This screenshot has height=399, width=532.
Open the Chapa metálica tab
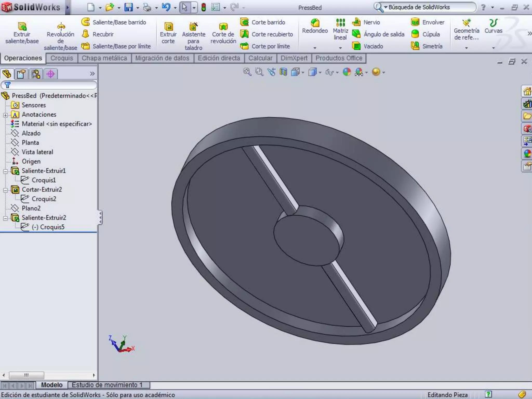pyautogui.click(x=104, y=58)
